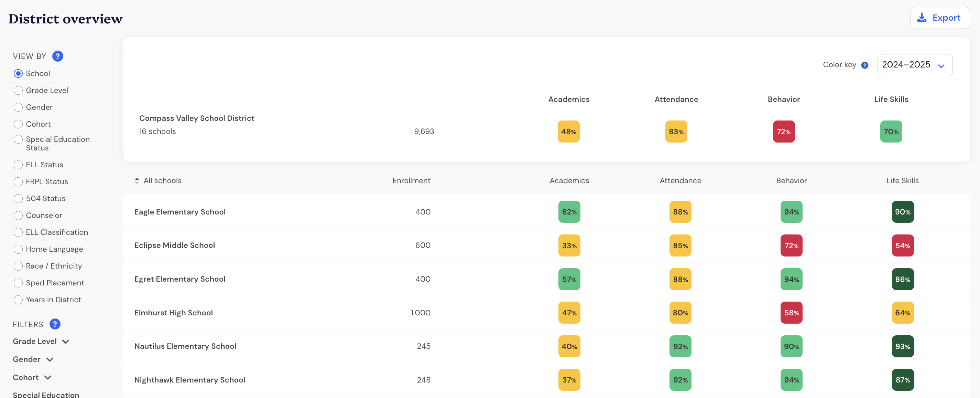Select the ELL Status radio button
Image resolution: width=980 pixels, height=398 pixels.
18,165
